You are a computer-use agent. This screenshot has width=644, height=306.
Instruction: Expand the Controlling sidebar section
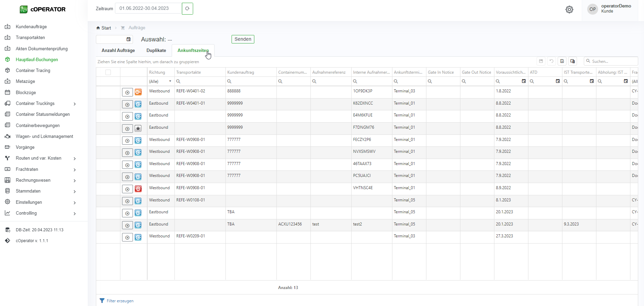tap(74, 214)
